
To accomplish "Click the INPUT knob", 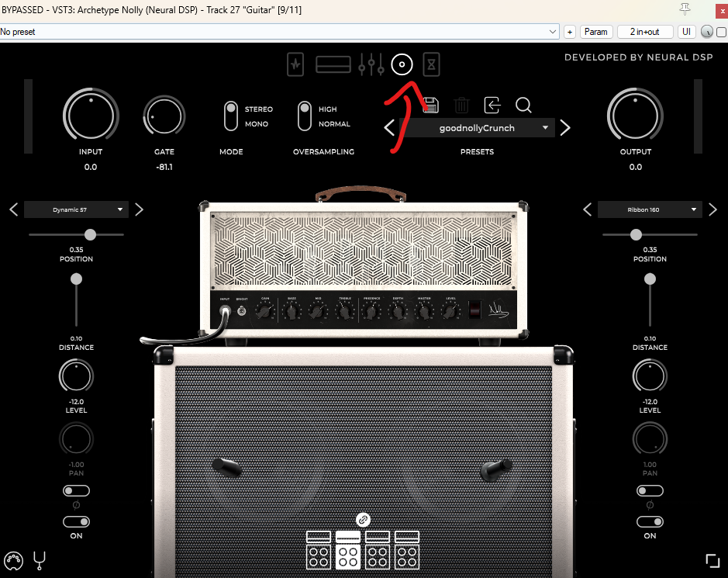I will [x=91, y=116].
